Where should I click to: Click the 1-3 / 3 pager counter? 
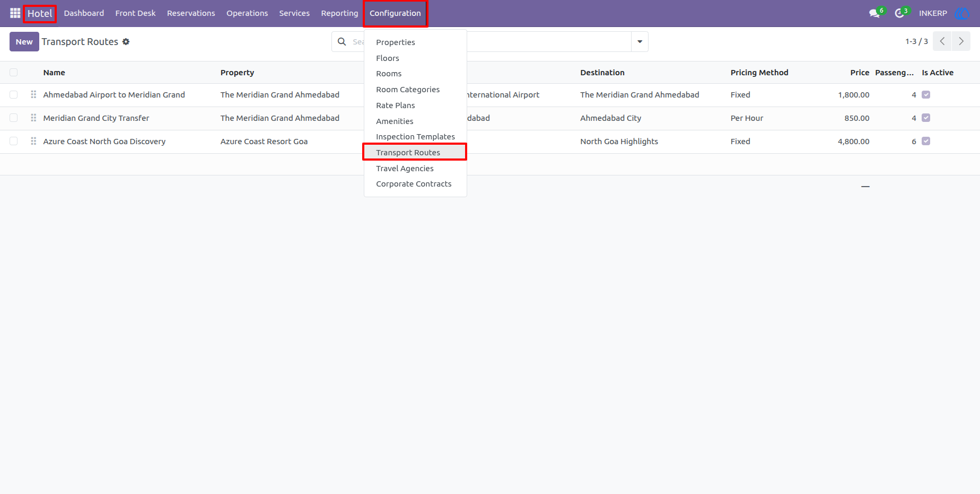click(x=916, y=41)
